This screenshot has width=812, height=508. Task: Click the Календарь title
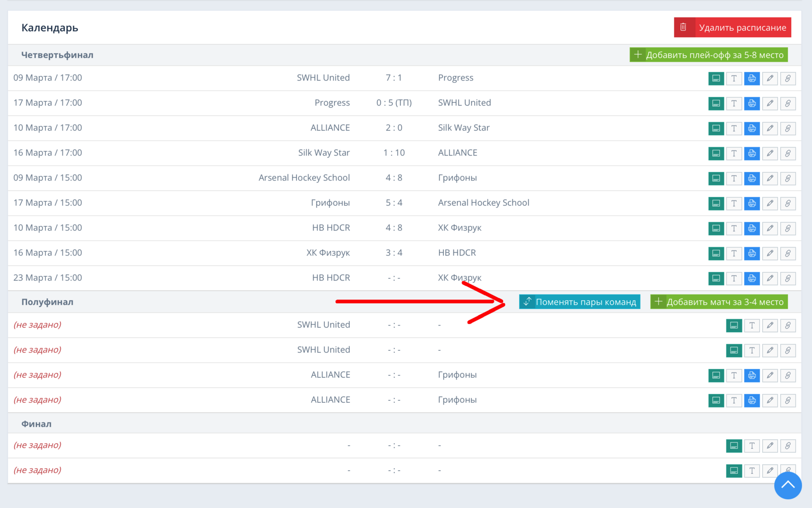[x=50, y=28]
